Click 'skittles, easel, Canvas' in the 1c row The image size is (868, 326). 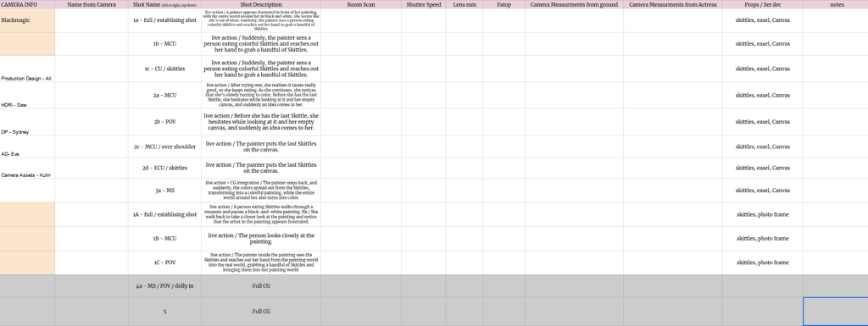[x=762, y=69]
